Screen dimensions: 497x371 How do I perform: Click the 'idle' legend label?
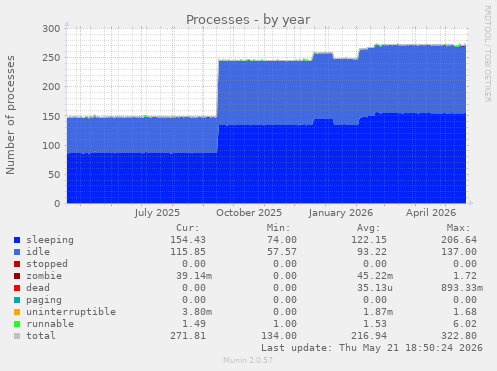tap(38, 252)
